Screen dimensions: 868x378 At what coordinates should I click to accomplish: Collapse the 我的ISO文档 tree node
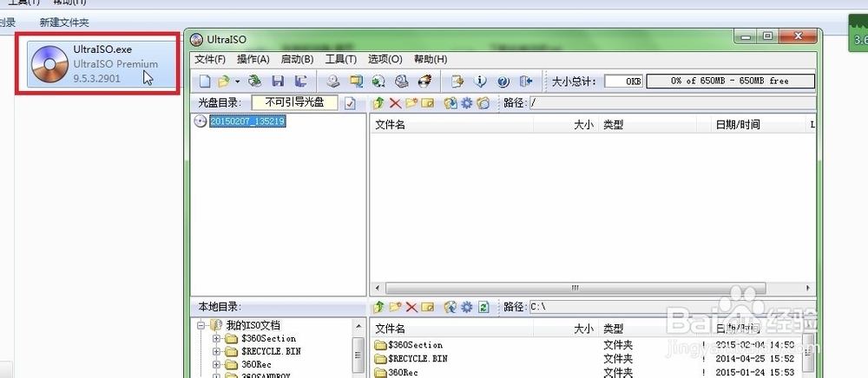click(201, 325)
